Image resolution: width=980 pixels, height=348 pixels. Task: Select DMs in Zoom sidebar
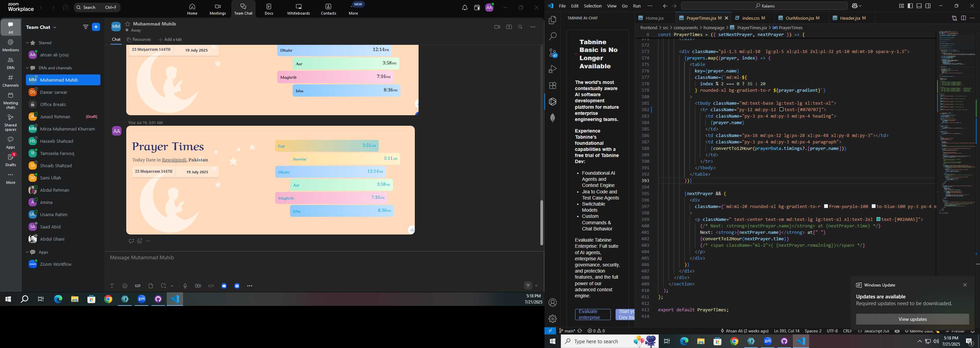click(x=11, y=64)
